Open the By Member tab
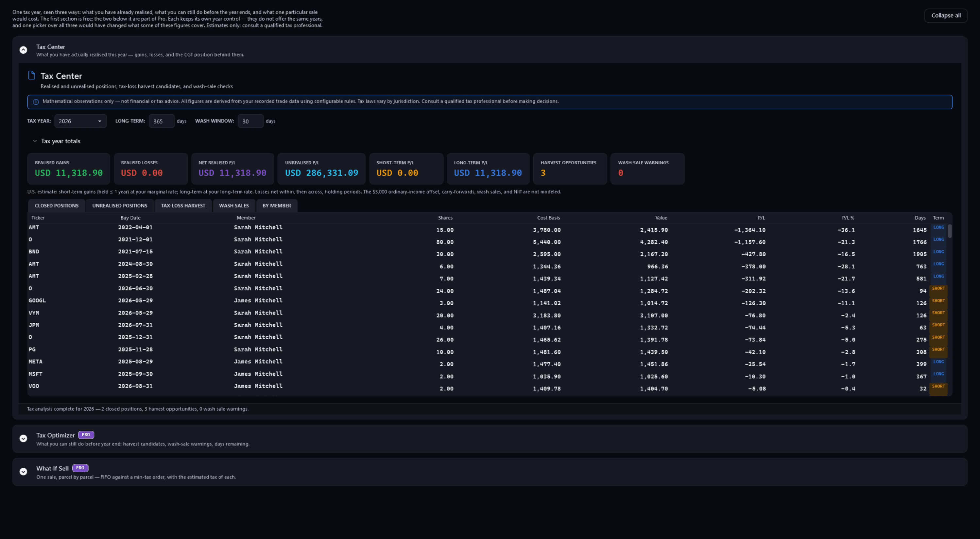Viewport: 980px width, 539px height. click(x=277, y=206)
